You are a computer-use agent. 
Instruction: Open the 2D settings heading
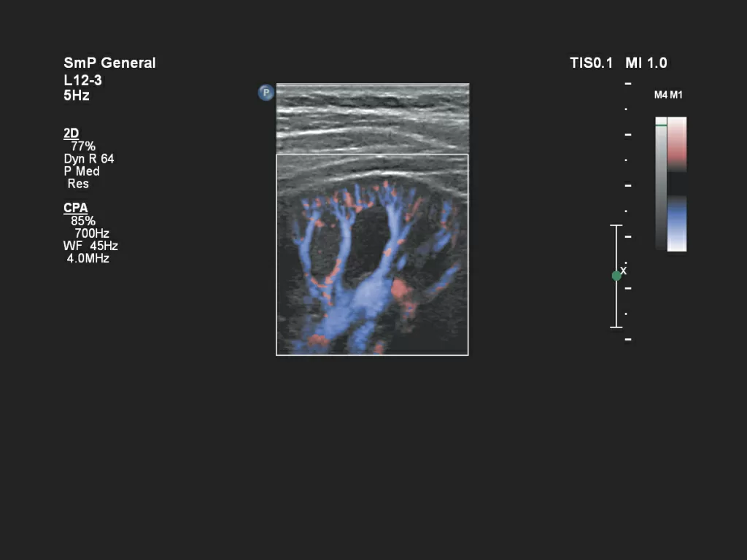tap(71, 133)
